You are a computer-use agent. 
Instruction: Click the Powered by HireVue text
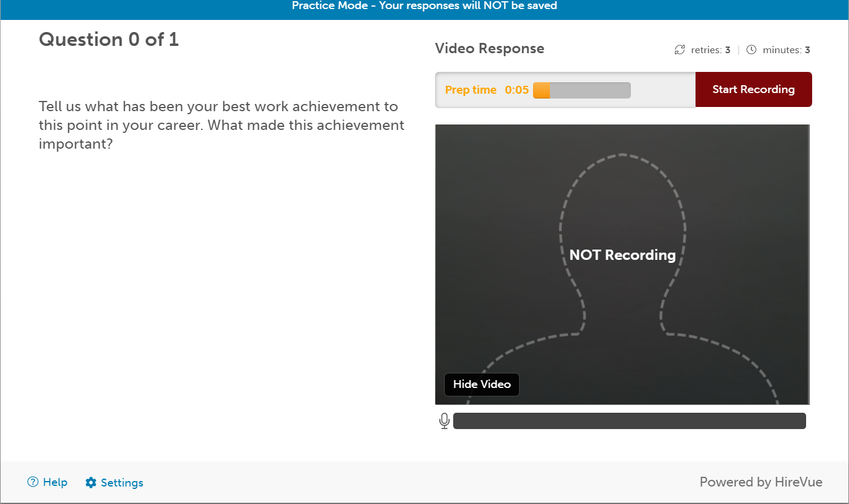click(761, 482)
